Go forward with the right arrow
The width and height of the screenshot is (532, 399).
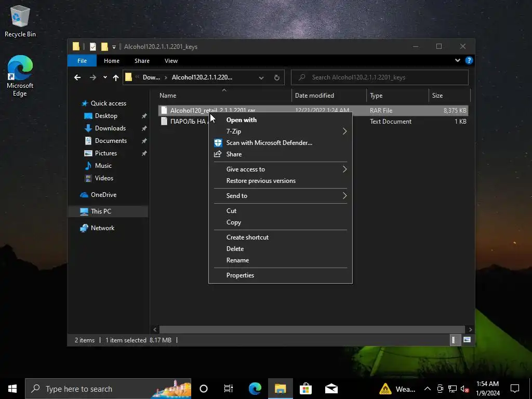[92, 77]
